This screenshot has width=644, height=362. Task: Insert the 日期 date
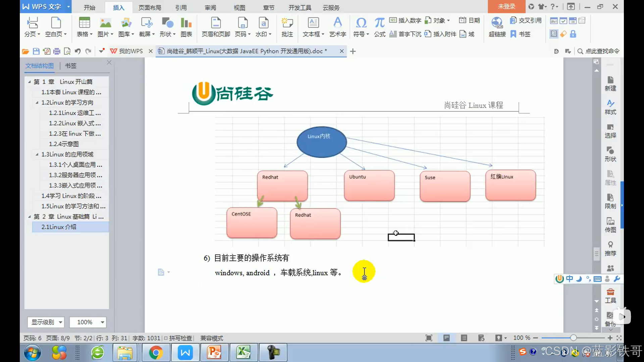(x=469, y=20)
